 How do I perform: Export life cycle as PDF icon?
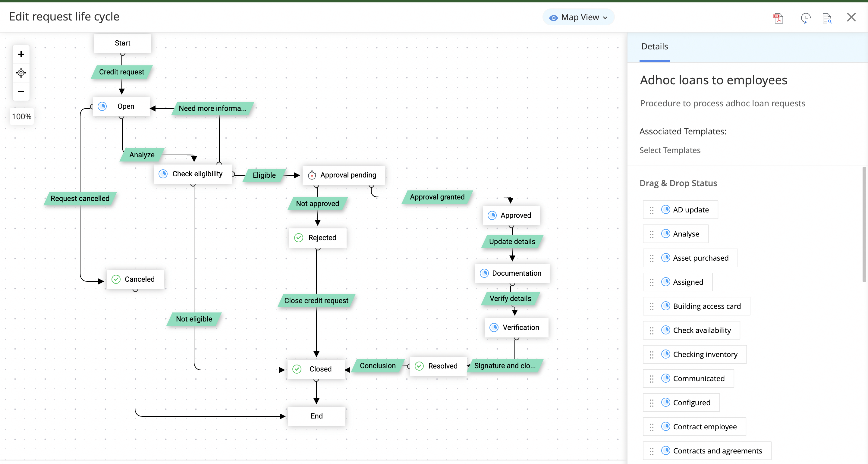click(777, 18)
